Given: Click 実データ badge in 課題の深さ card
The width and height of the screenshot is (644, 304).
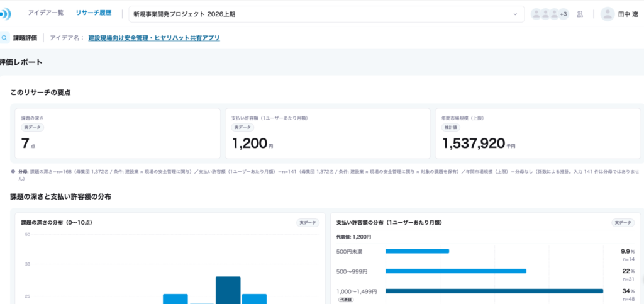Looking at the screenshot, I should pos(33,127).
